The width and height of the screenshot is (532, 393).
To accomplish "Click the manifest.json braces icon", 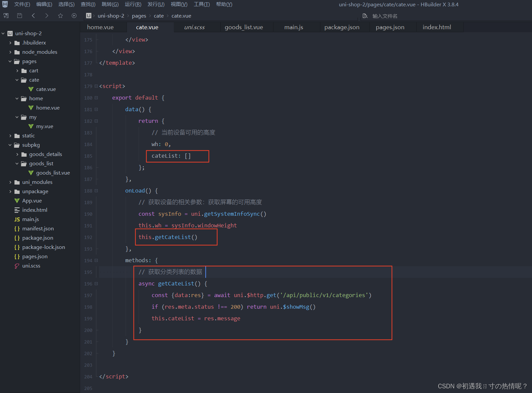I will coord(17,228).
